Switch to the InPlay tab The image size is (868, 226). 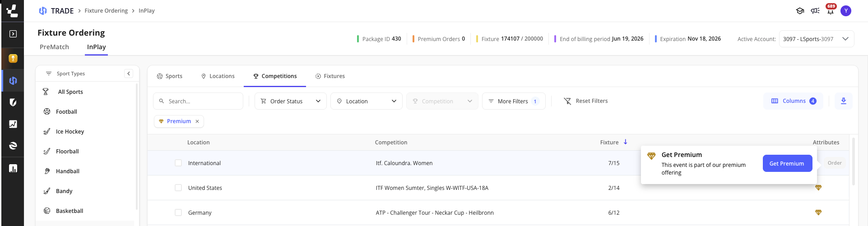(96, 47)
